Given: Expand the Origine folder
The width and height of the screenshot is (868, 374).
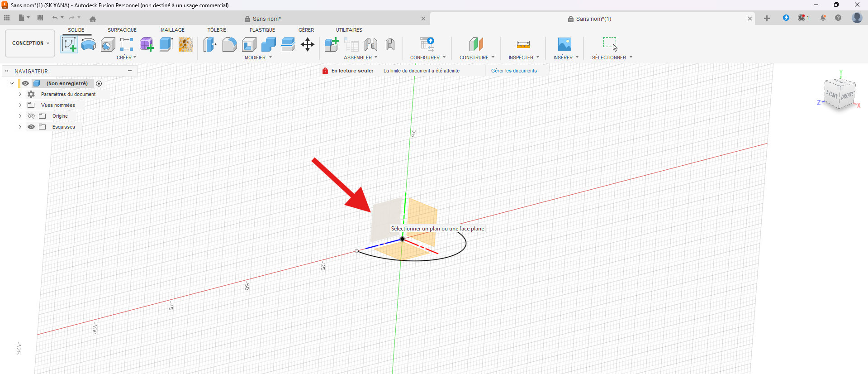Looking at the screenshot, I should click(x=20, y=116).
